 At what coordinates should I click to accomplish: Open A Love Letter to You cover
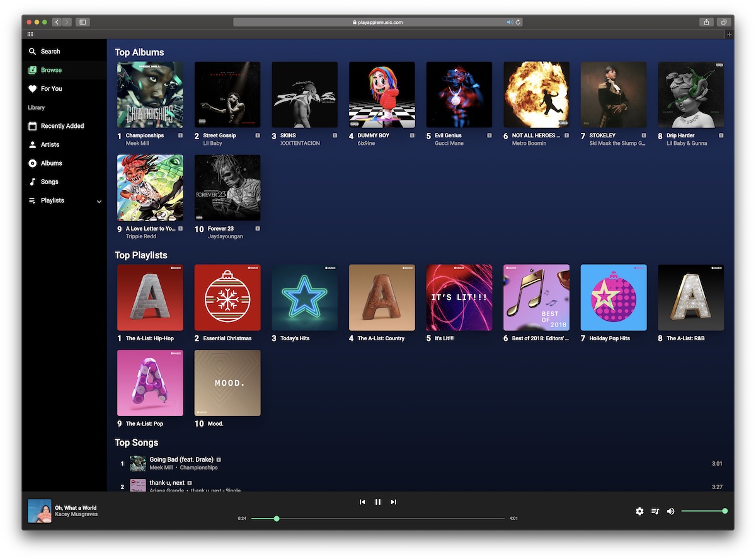pyautogui.click(x=150, y=188)
